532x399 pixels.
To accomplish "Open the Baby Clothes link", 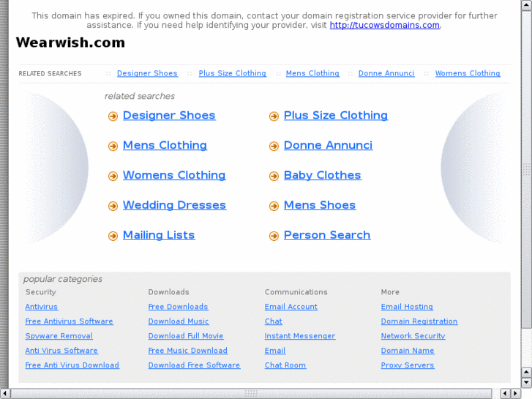I will tap(322, 175).
